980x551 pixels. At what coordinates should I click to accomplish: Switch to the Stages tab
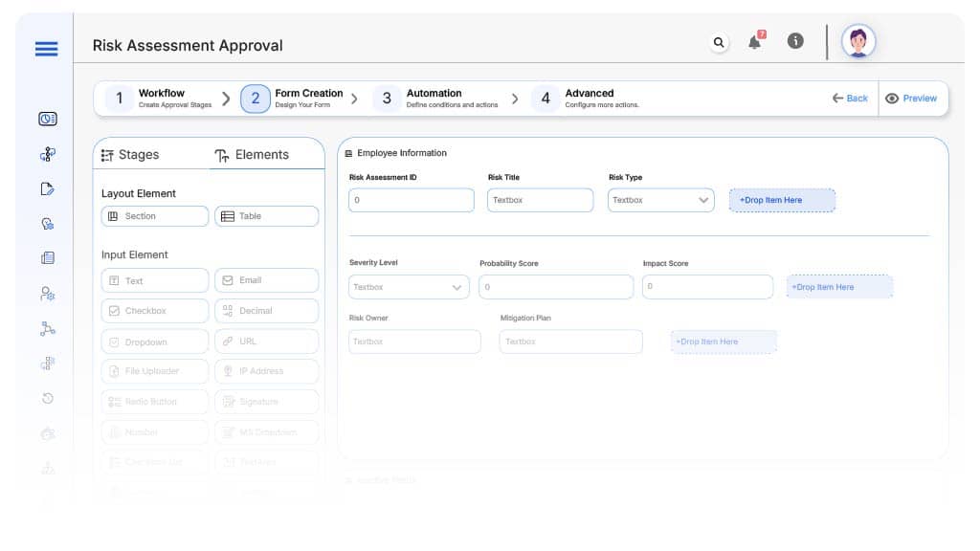(x=130, y=155)
